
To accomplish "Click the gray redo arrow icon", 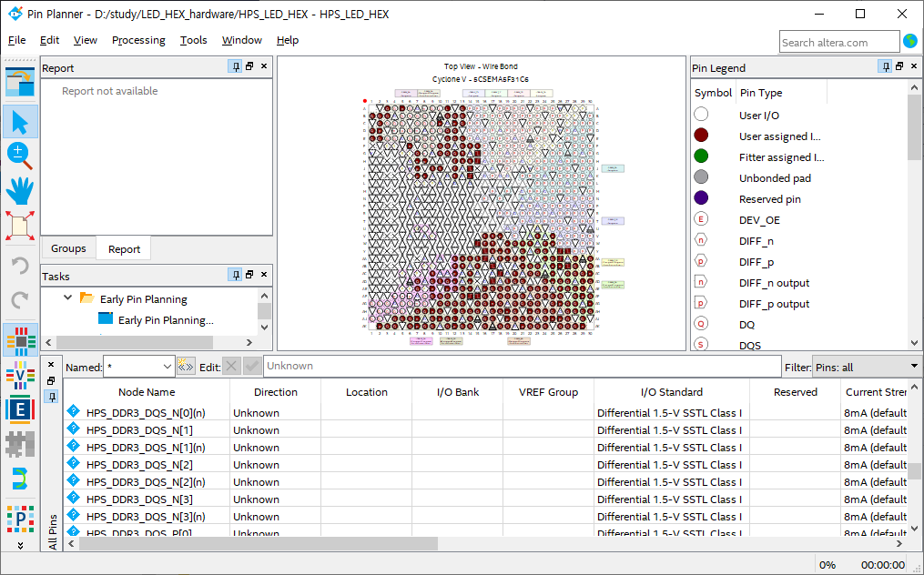I will (20, 300).
